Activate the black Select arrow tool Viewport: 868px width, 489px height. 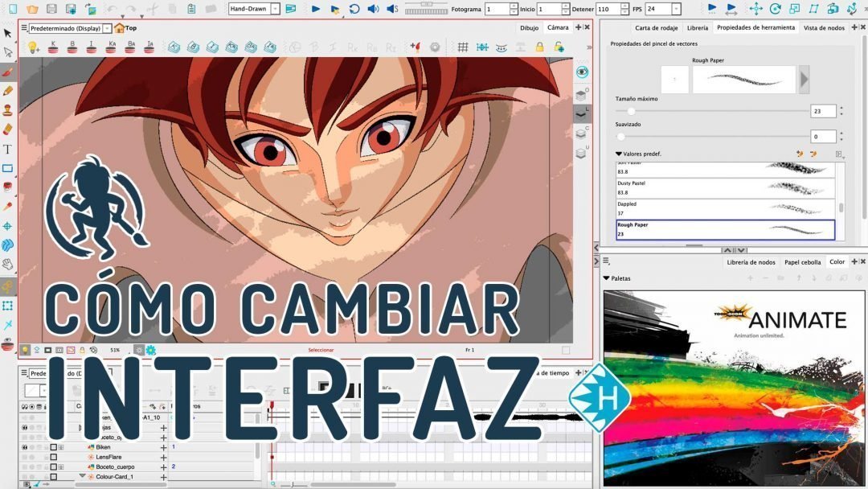pyautogui.click(x=7, y=33)
